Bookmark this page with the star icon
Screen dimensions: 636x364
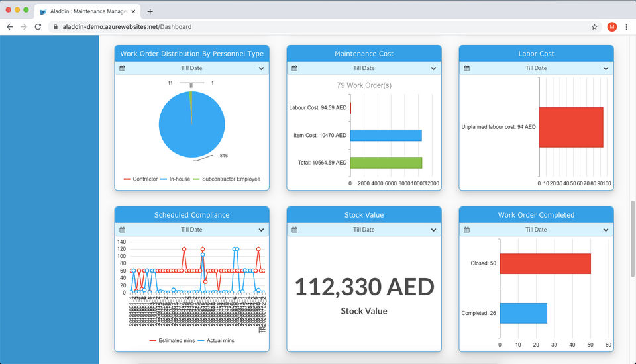tap(594, 26)
